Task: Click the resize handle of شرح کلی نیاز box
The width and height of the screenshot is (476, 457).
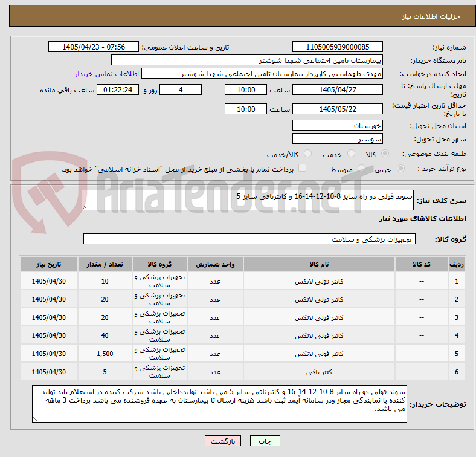Action: (x=85, y=207)
